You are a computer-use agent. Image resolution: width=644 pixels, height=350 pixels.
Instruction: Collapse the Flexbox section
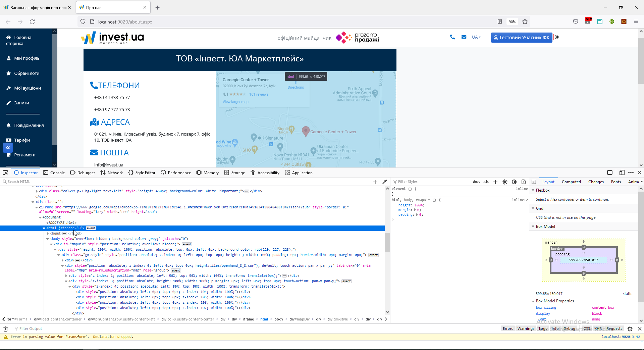pos(533,190)
